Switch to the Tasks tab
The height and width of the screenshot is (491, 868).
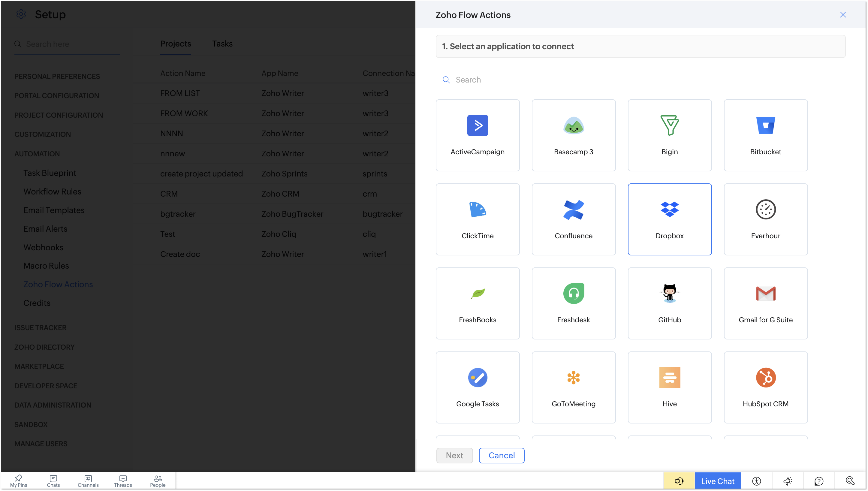222,44
